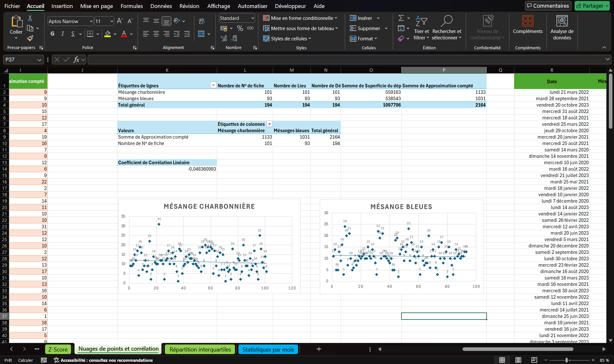Open the Étiquettes de lignes filter dropdown
The width and height of the screenshot is (614, 364).
pos(213,85)
